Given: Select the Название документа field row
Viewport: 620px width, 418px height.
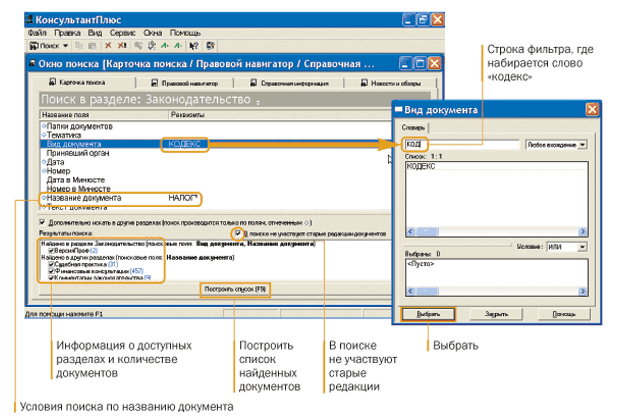Looking at the screenshot, I should (x=215, y=198).
